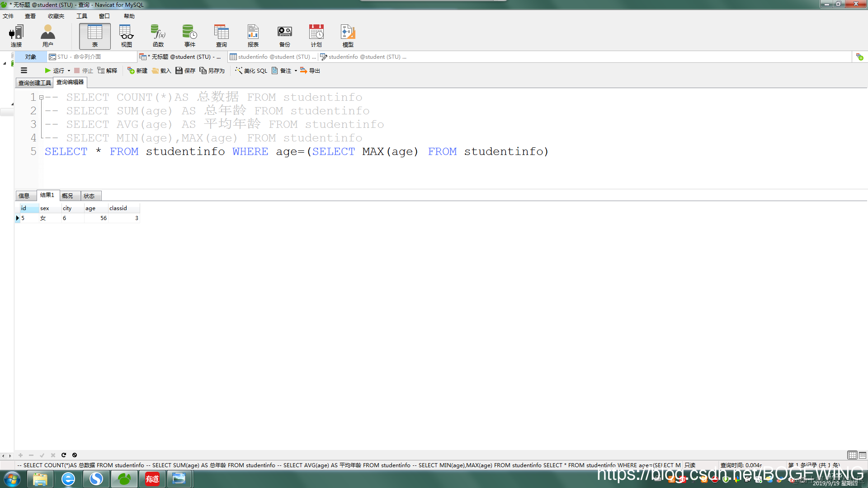This screenshot has width=868, height=488.
Task: Open the 工具 menu
Action: 81,16
